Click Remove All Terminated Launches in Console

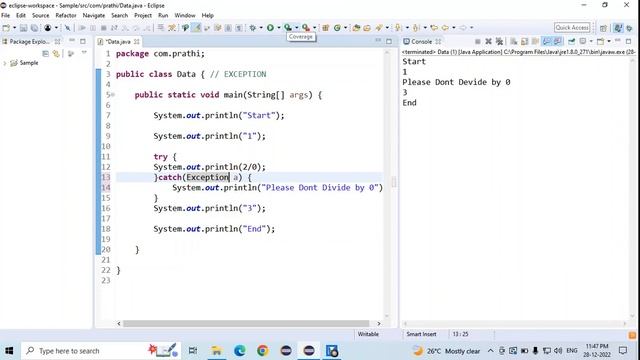point(499,41)
